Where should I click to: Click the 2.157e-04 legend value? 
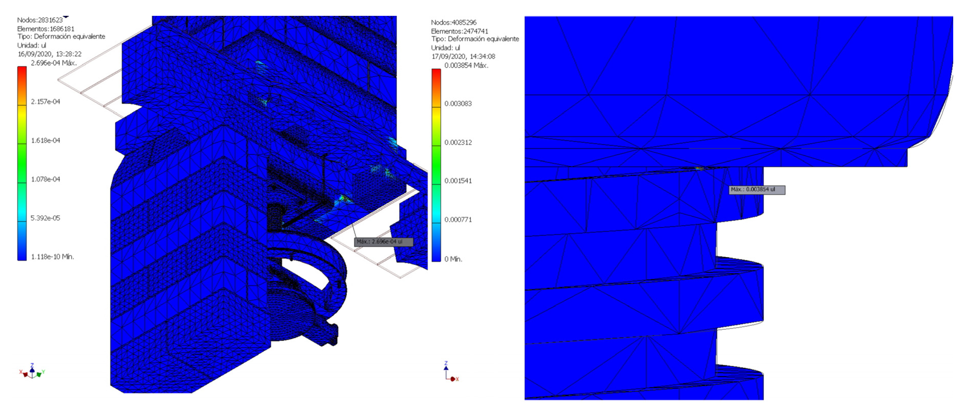pyautogui.click(x=45, y=102)
